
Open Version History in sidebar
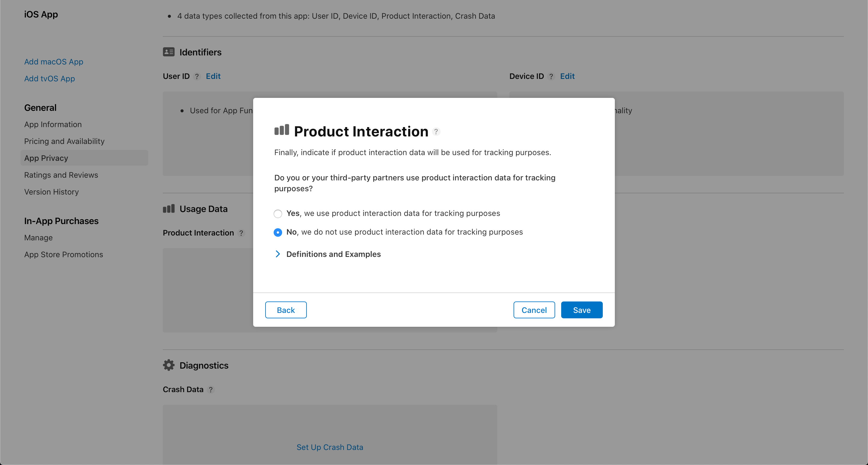52,192
